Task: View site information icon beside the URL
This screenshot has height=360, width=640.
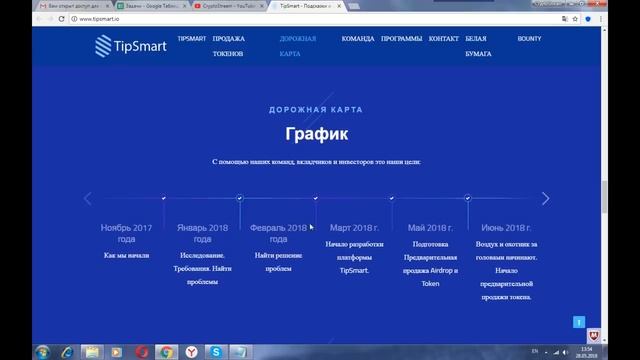Action: (x=74, y=19)
